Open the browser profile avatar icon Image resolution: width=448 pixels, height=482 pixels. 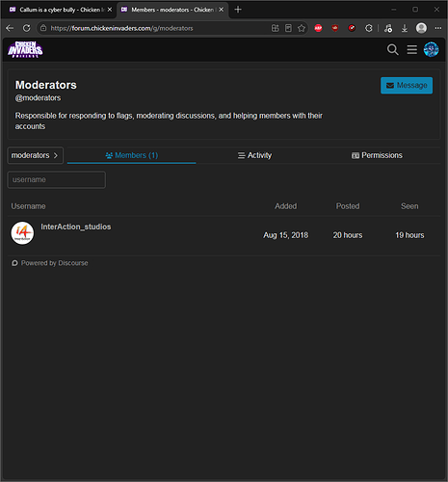(x=421, y=28)
